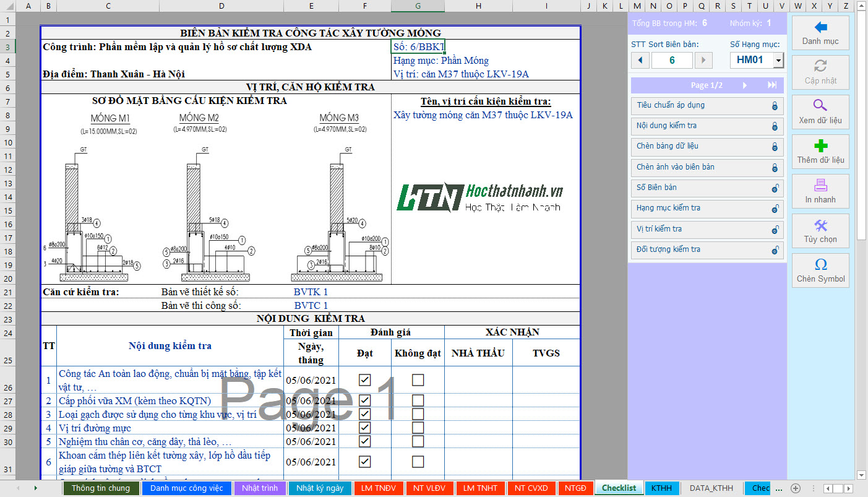Switch to the Nhật ký ngày sheet
The height and width of the screenshot is (497, 868).
point(320,488)
